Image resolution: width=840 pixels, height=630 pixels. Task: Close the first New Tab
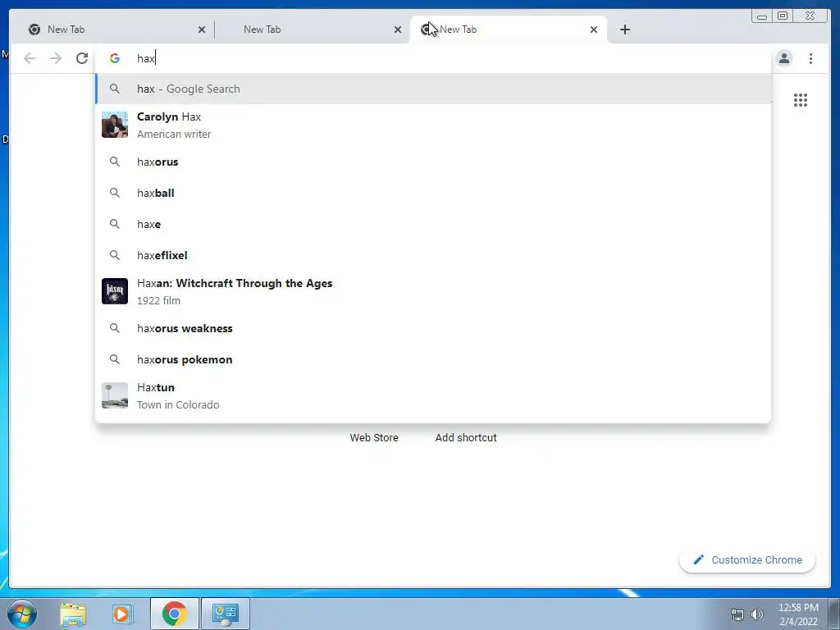[x=202, y=30]
